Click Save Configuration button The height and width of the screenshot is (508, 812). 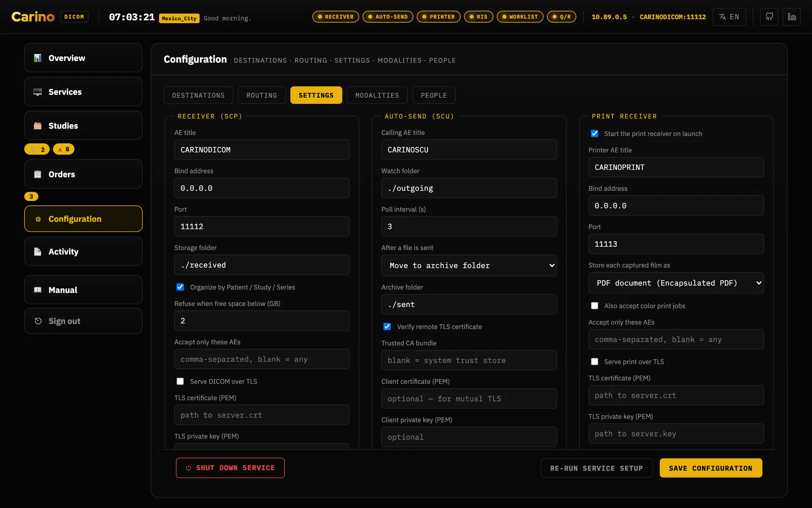click(x=710, y=468)
